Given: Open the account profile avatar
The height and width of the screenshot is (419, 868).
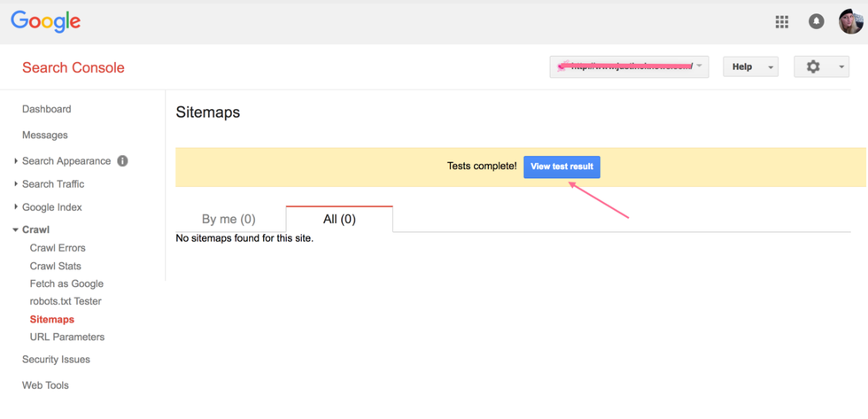Looking at the screenshot, I should 851,21.
